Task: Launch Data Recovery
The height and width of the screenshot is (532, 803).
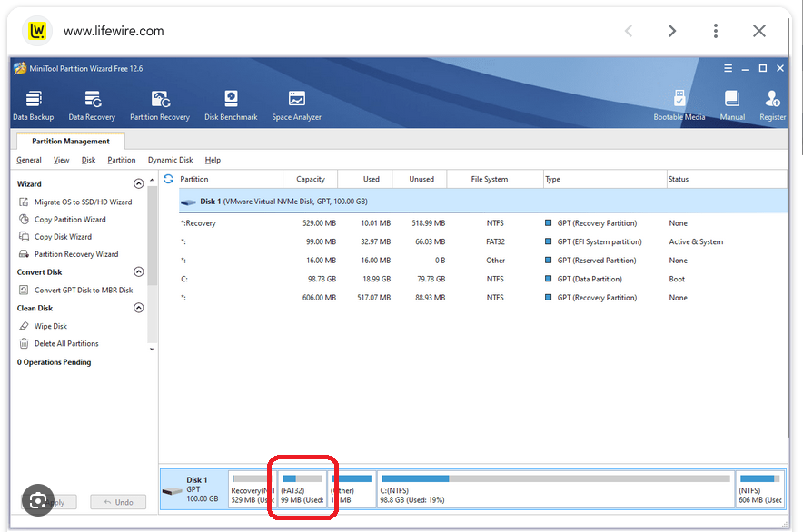Action: (92, 105)
